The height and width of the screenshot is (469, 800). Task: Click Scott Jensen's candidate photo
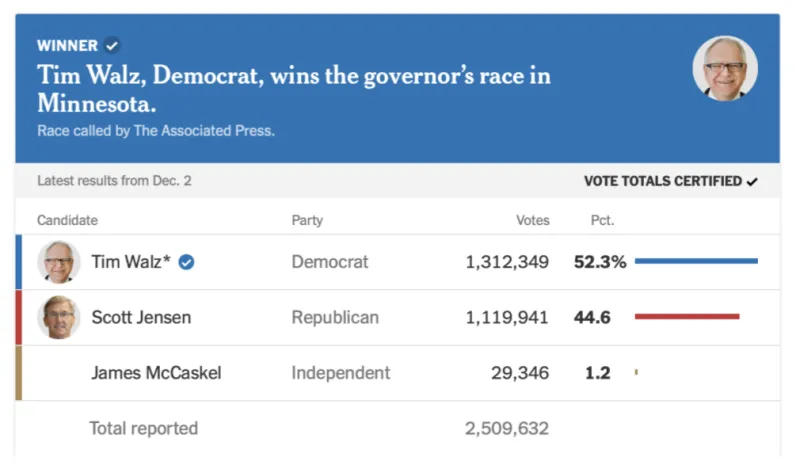[x=59, y=317]
